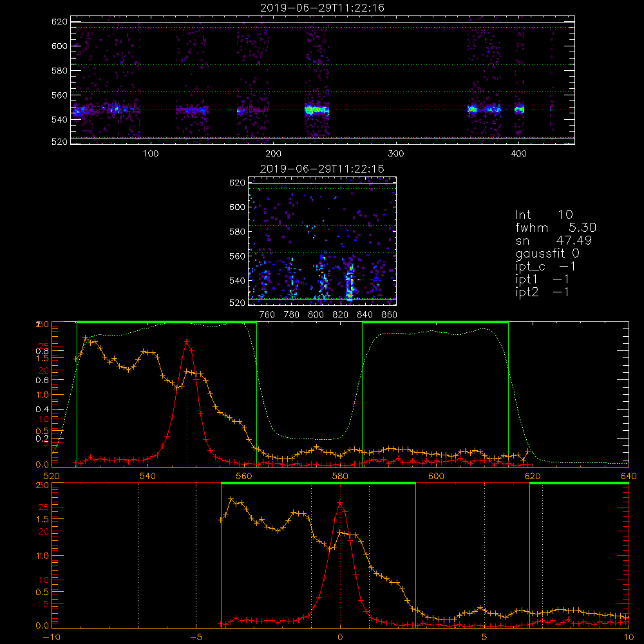Click the bright emission blob near 400 in top spectrogram
644x644 pixels.
(520, 109)
